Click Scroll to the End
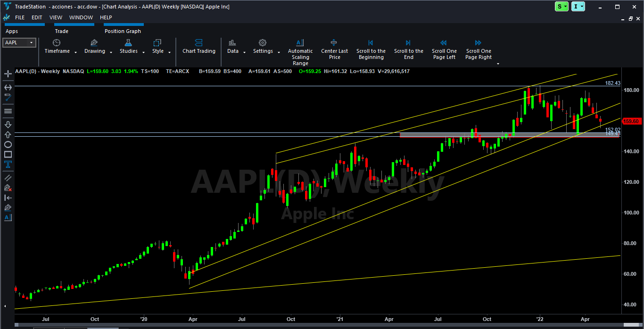The height and width of the screenshot is (329, 644). click(408, 49)
